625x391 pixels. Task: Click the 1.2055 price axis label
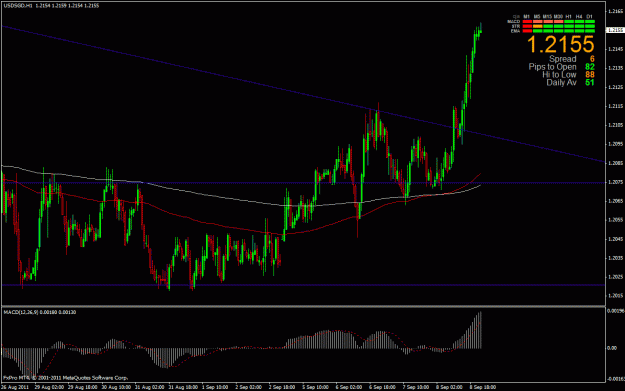(616, 220)
